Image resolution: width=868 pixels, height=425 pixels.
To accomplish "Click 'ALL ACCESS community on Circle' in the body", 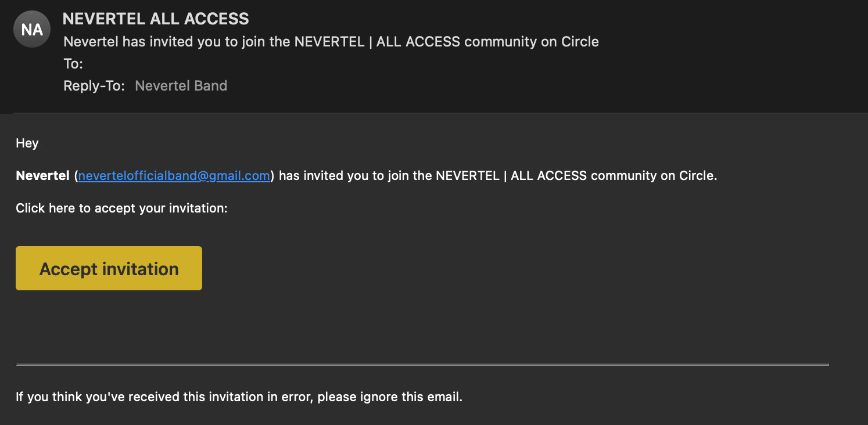I will point(614,176).
